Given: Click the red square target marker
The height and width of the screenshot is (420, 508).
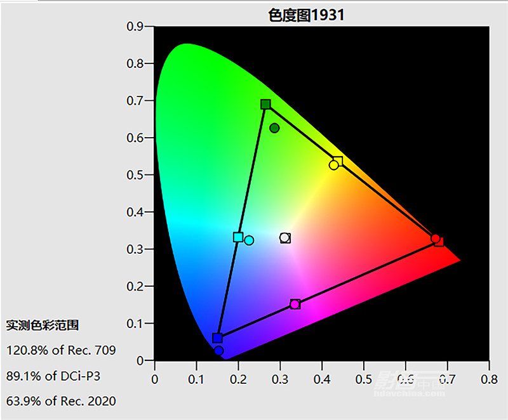Looking at the screenshot, I should [439, 242].
